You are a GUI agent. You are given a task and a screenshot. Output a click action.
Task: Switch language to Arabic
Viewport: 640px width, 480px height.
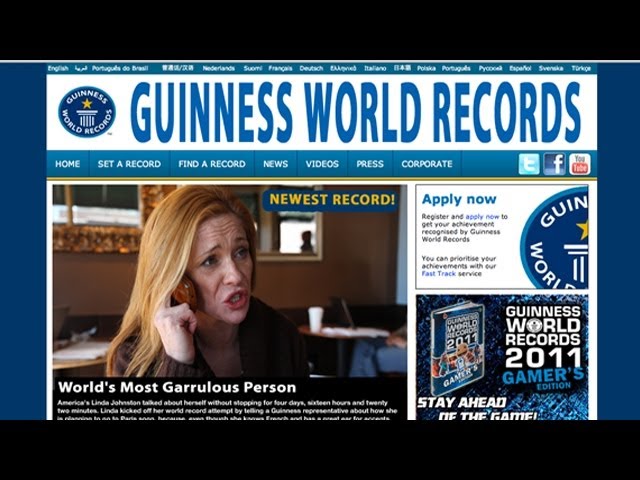click(81, 68)
